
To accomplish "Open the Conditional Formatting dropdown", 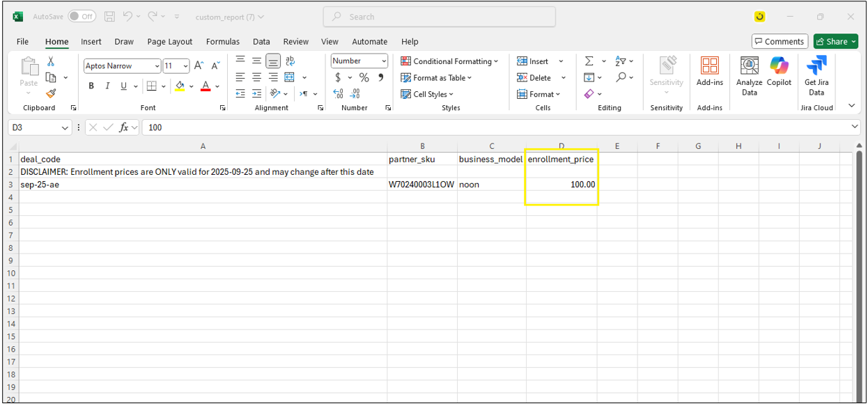I will 449,61.
